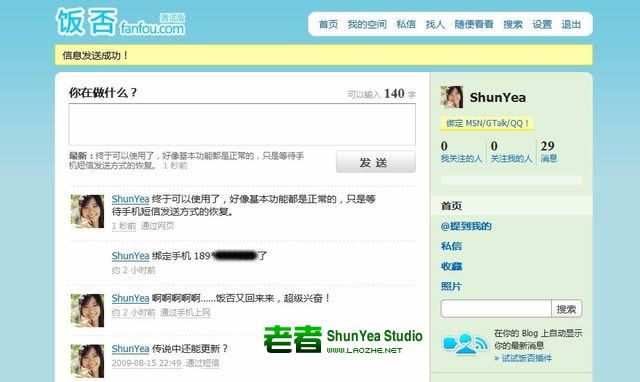Click the fanfou.com logo
This screenshot has height=382, width=640.
pos(120,22)
